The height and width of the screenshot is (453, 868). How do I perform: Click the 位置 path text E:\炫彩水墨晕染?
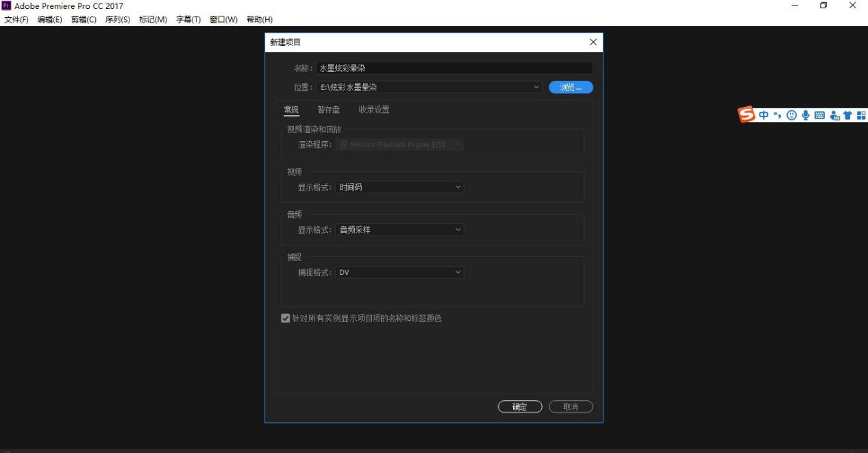[x=349, y=88]
